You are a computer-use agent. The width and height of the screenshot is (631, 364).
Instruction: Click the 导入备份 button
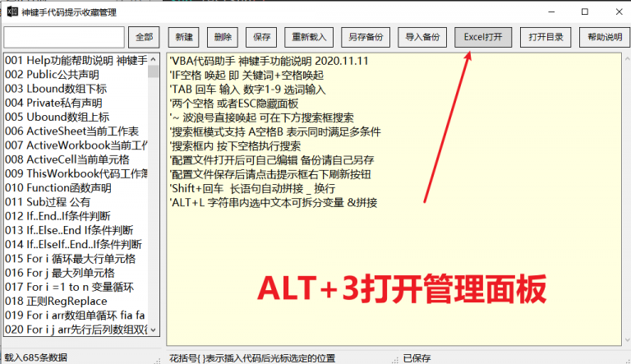(x=422, y=37)
